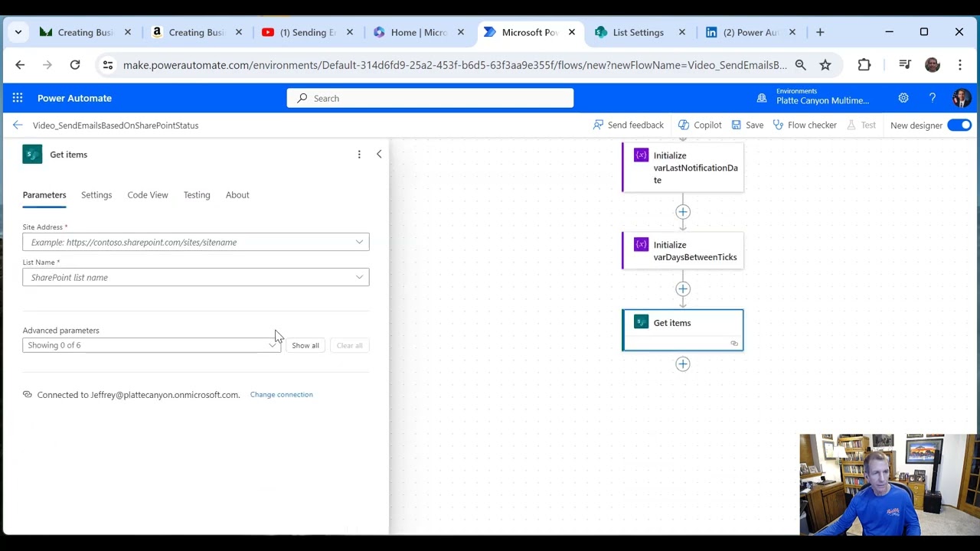This screenshot has height=551, width=980.
Task: Open the three-dot menu for Get items
Action: click(359, 155)
